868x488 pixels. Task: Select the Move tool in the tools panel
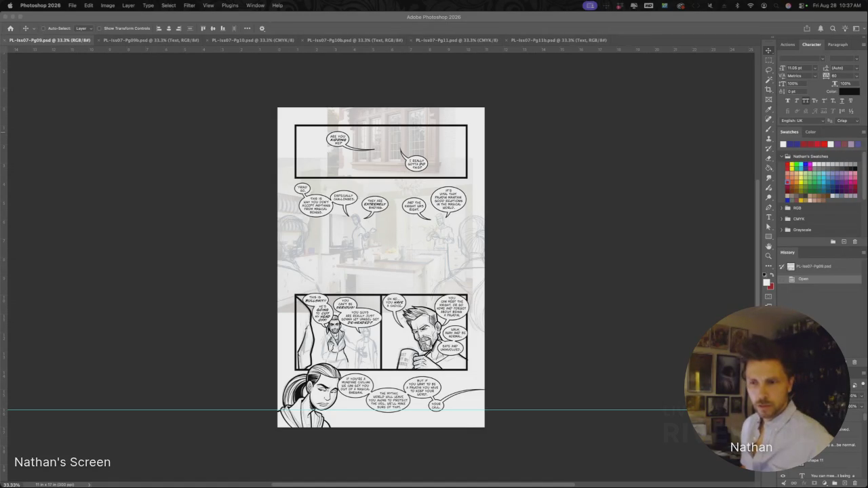click(768, 50)
